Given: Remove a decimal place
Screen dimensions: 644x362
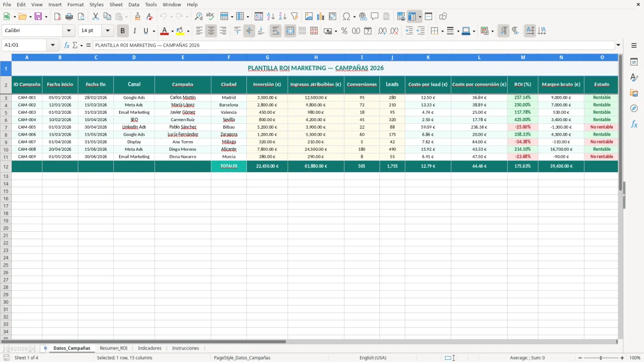Looking at the screenshot, I should pyautogui.click(x=394, y=31).
